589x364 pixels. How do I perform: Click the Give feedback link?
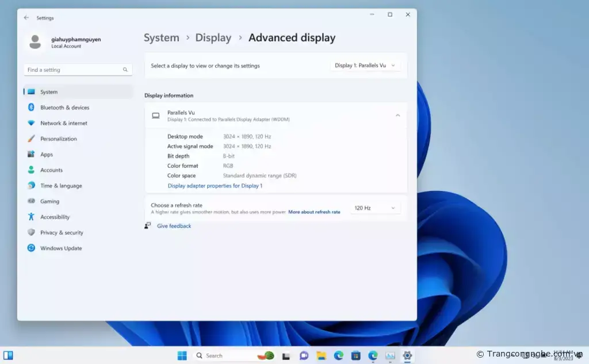click(x=174, y=226)
